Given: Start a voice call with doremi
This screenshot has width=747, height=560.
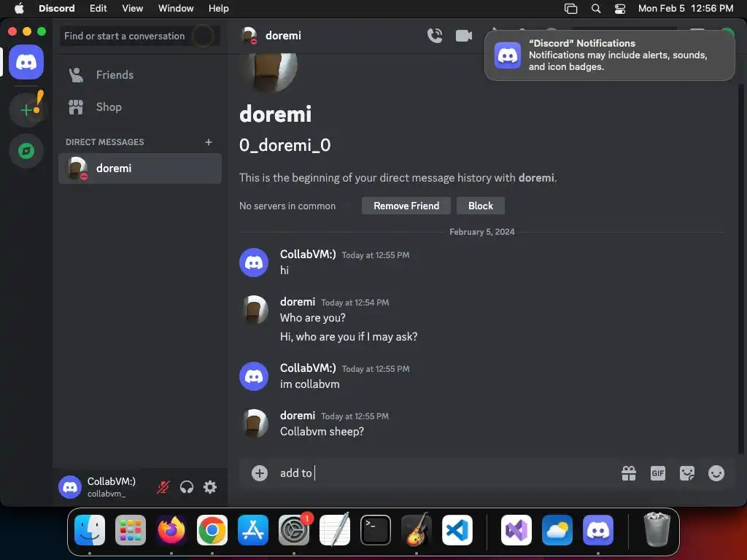Looking at the screenshot, I should click(435, 36).
